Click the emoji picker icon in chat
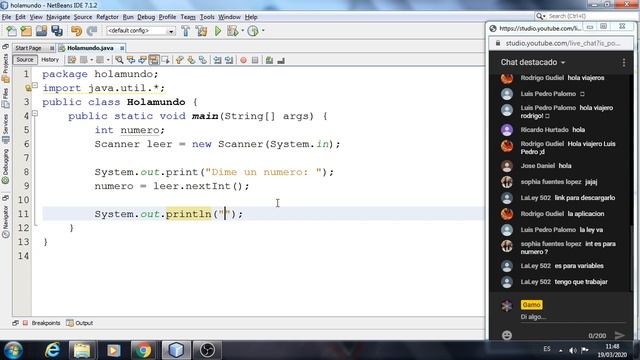Viewport: 640px width, 360px height. pyautogui.click(x=507, y=336)
